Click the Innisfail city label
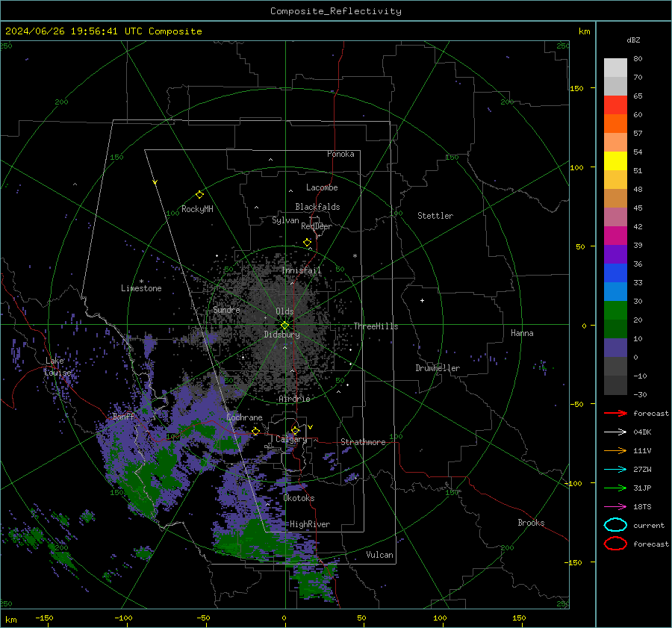Image resolution: width=672 pixels, height=628 pixels. (302, 270)
